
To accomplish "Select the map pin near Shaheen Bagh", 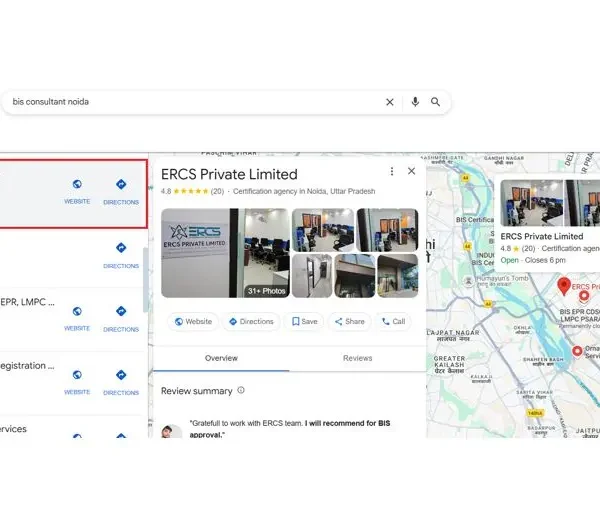I will coord(577,351).
